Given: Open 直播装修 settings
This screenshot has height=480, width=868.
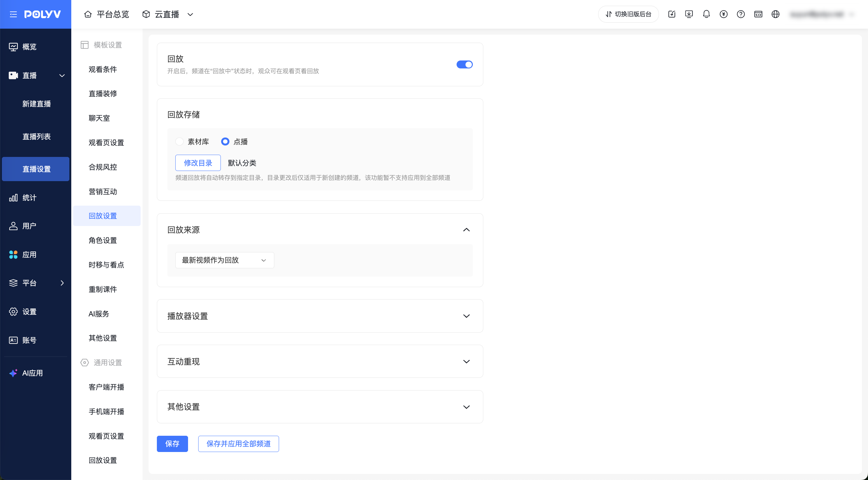Looking at the screenshot, I should tap(103, 93).
